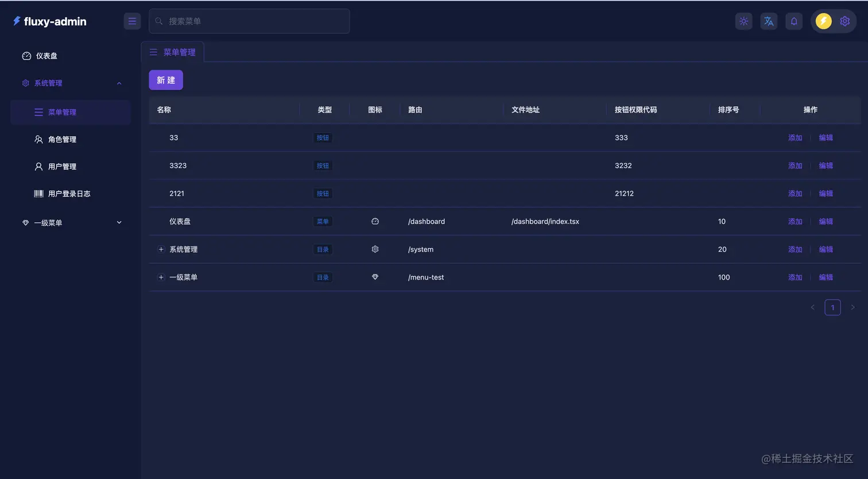Select page 1 in pagination
This screenshot has width=868, height=479.
pos(832,307)
